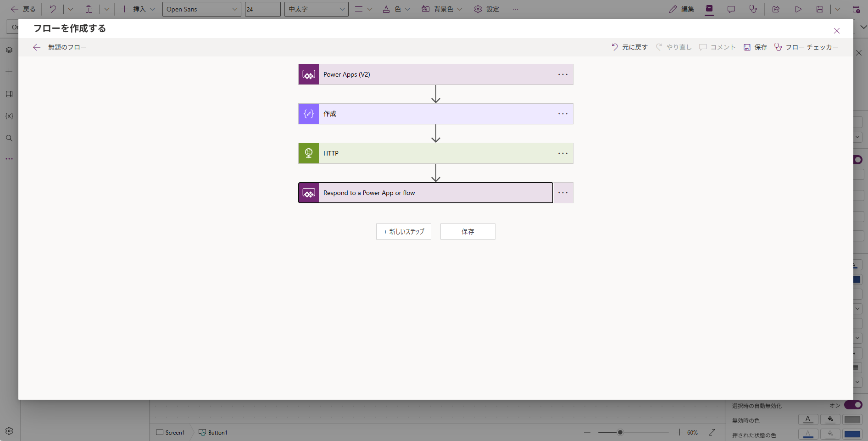868x441 pixels.
Task: Click the share icon in Studio header
Action: 776,9
